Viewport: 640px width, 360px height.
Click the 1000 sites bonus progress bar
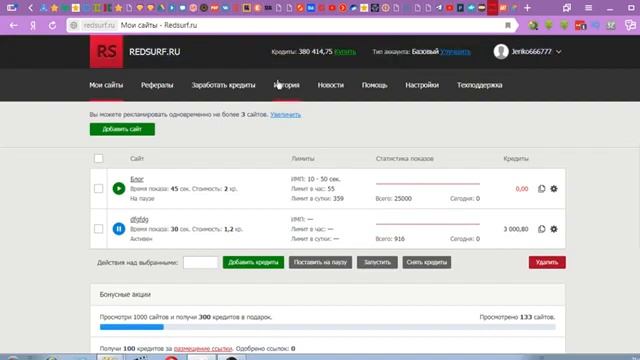pyautogui.click(x=328, y=327)
